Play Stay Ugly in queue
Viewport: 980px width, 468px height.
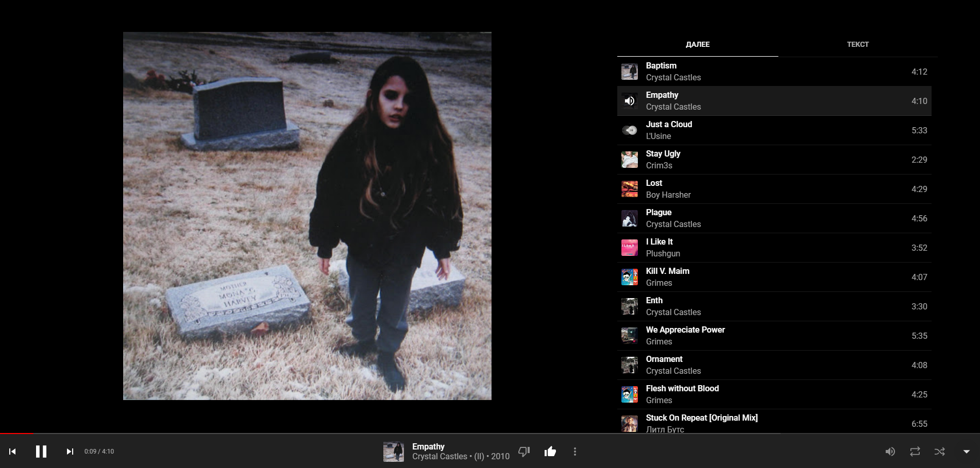point(774,160)
